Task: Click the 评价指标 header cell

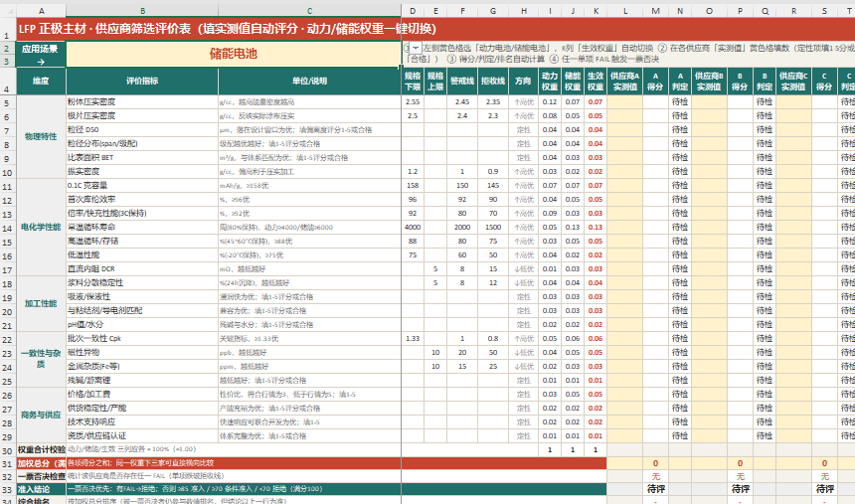Action: pyautogui.click(x=142, y=82)
